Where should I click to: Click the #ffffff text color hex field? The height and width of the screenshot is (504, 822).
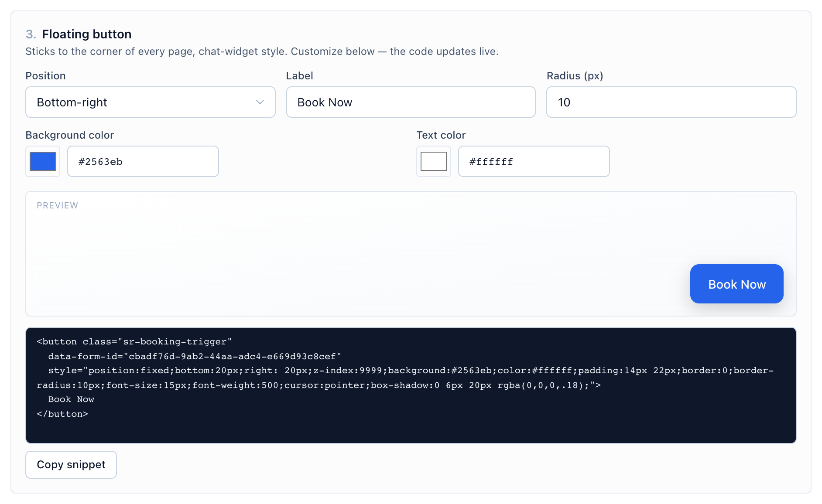tap(534, 161)
